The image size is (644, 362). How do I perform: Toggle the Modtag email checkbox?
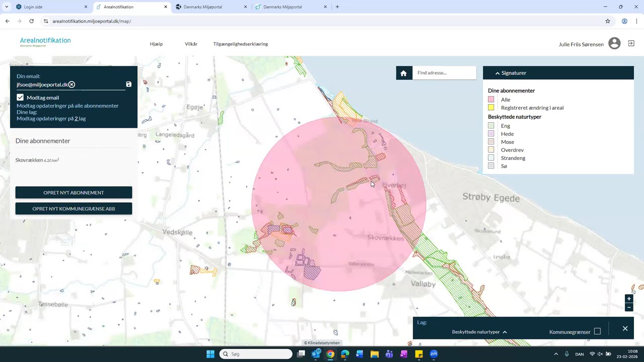pos(20,98)
